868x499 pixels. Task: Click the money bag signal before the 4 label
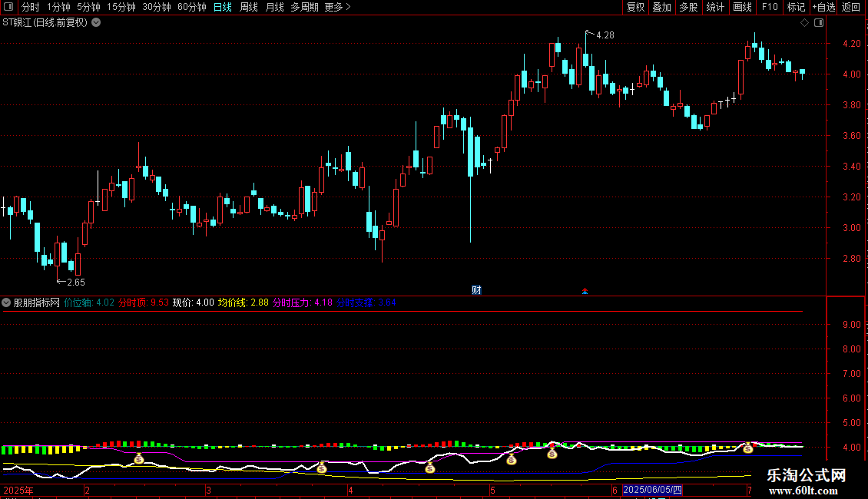tap(322, 468)
